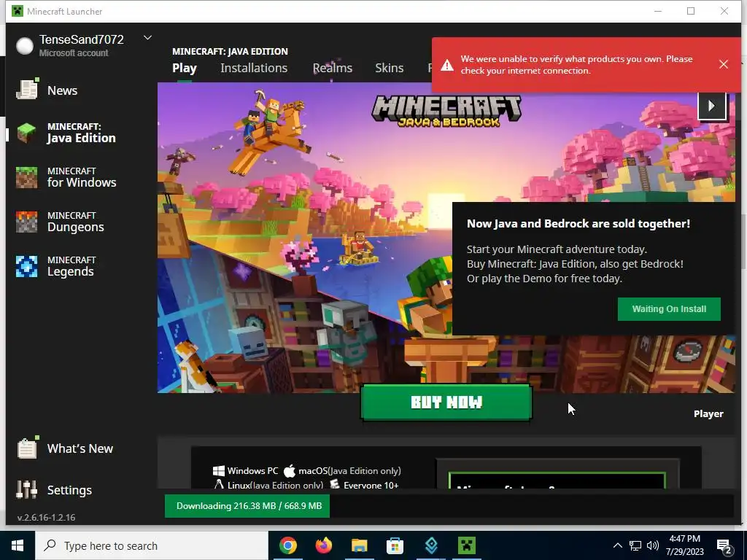Screen dimensions: 747x560
Task: Open File Explorer from taskbar
Action: click(359, 545)
